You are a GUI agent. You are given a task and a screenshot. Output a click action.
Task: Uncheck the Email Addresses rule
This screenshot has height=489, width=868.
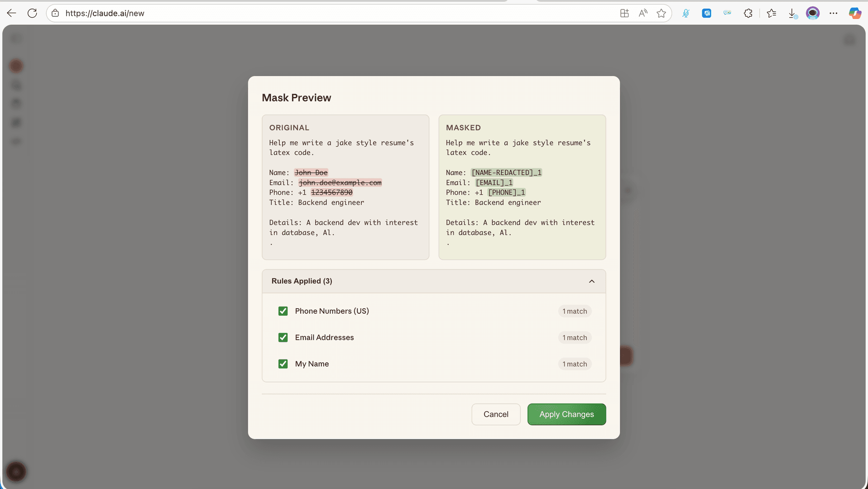283,337
